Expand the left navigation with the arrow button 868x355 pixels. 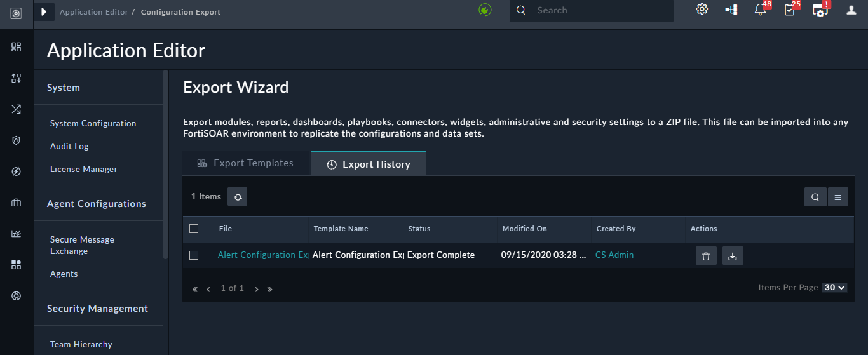pyautogui.click(x=44, y=11)
